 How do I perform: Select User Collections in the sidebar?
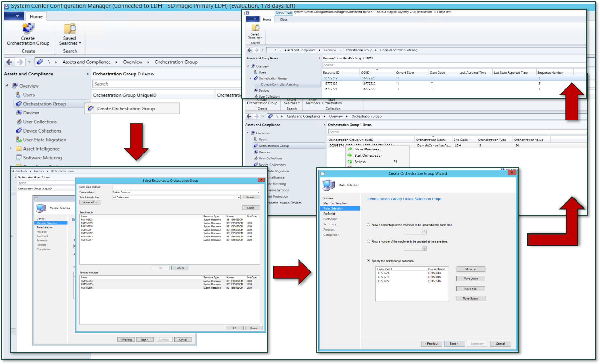coord(39,121)
